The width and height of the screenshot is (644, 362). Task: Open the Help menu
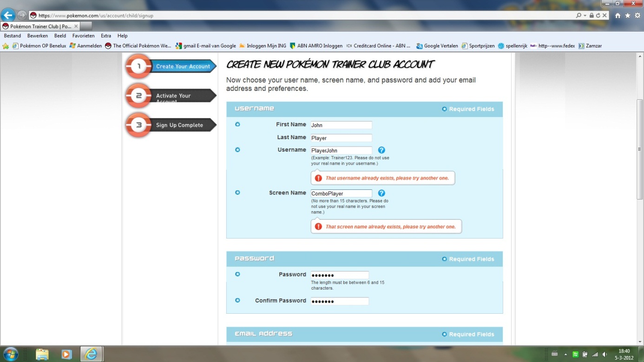coord(123,36)
